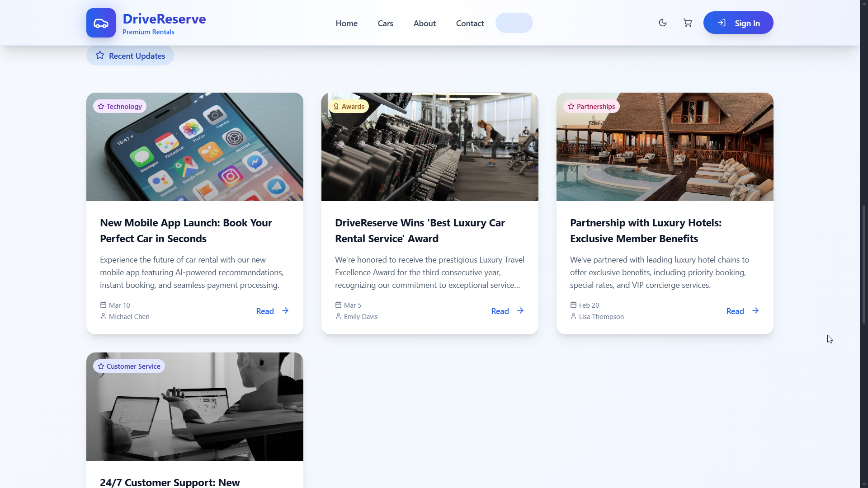
Task: Click the Sign In button
Action: pos(738,23)
